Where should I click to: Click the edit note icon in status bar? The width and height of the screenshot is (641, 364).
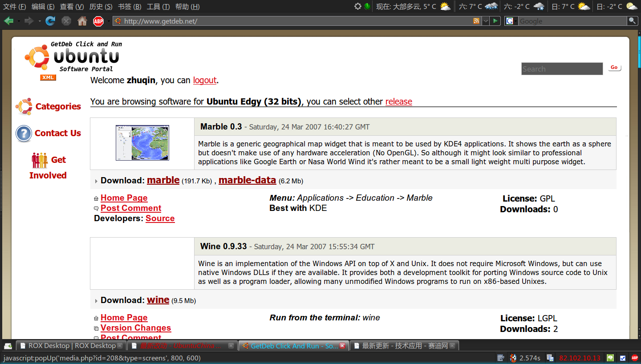pyautogui.click(x=501, y=358)
